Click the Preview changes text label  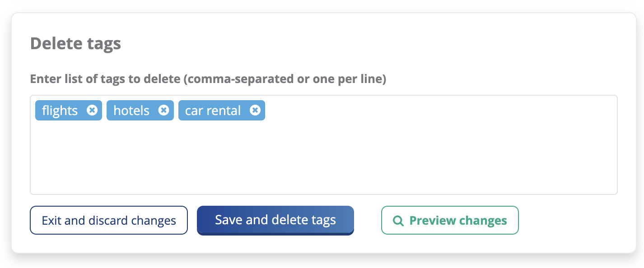tap(458, 221)
